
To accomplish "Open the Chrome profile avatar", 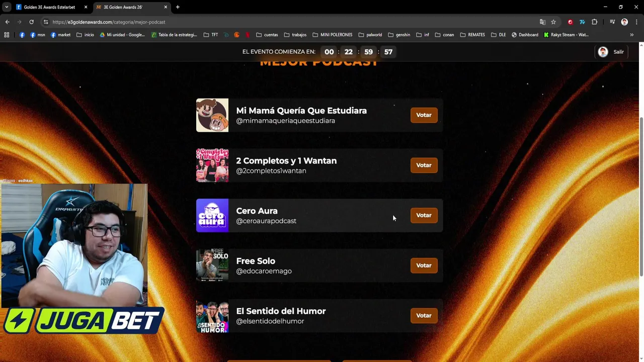I will point(624,22).
